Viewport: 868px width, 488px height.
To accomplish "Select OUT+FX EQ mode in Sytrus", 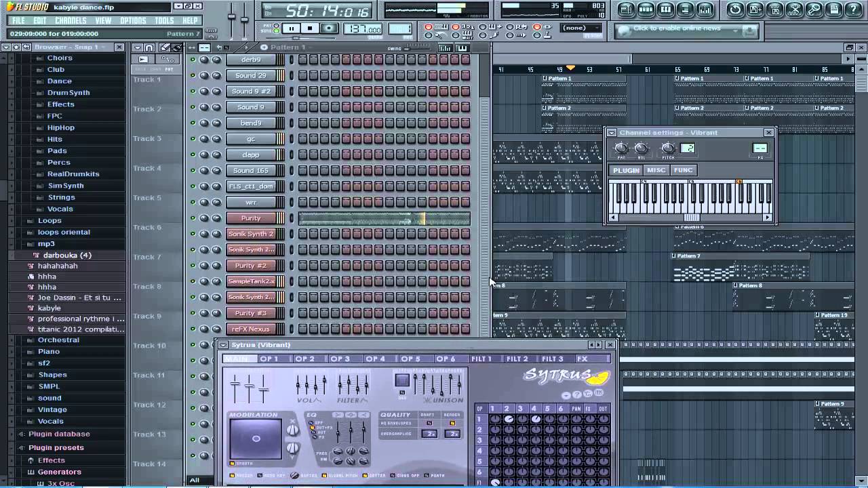I will click(x=312, y=428).
